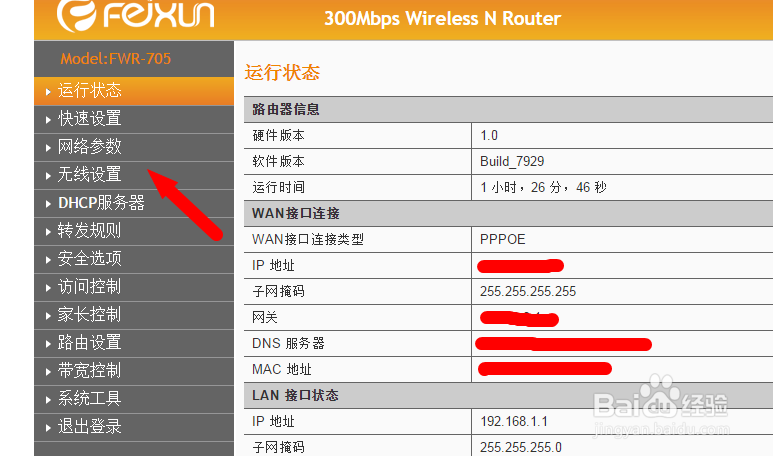This screenshot has width=773, height=456.
Task: Select 转发规则 forwarding rules
Action: [134, 231]
